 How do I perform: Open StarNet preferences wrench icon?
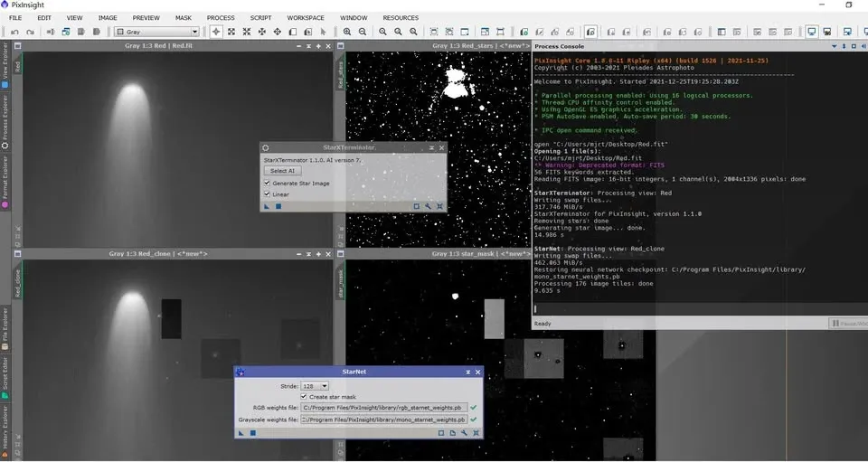(465, 433)
